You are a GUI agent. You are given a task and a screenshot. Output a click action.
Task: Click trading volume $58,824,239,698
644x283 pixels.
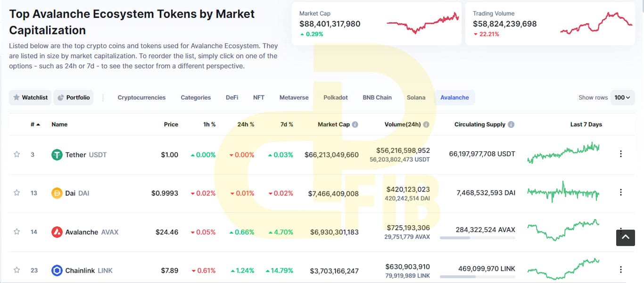pyautogui.click(x=505, y=24)
